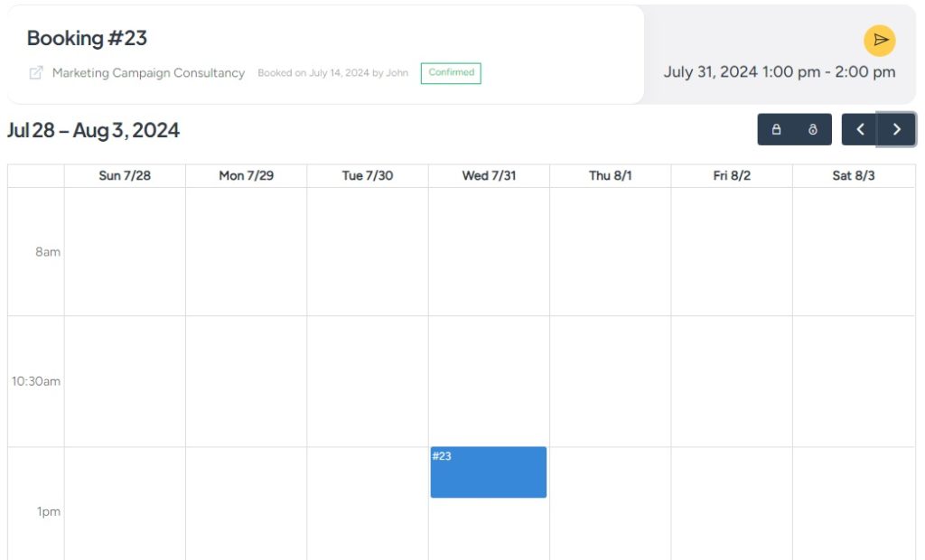The image size is (925, 560).
Task: Click the Wed 7/31 column header
Action: [488, 175]
